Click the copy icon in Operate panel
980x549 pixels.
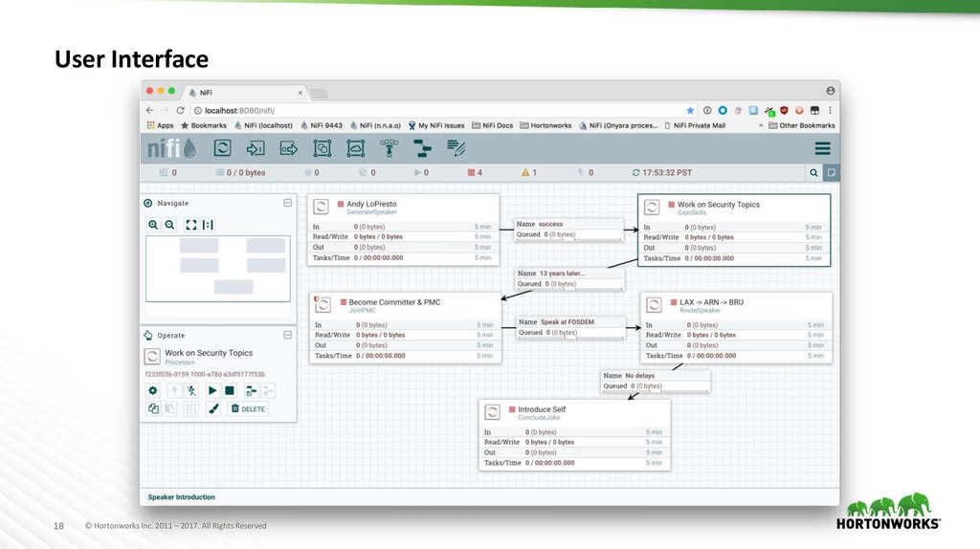153,408
